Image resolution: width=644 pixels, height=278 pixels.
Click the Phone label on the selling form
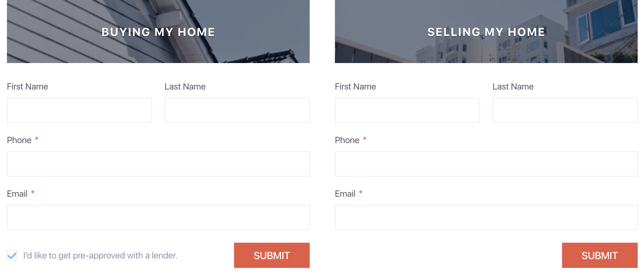pyautogui.click(x=347, y=140)
